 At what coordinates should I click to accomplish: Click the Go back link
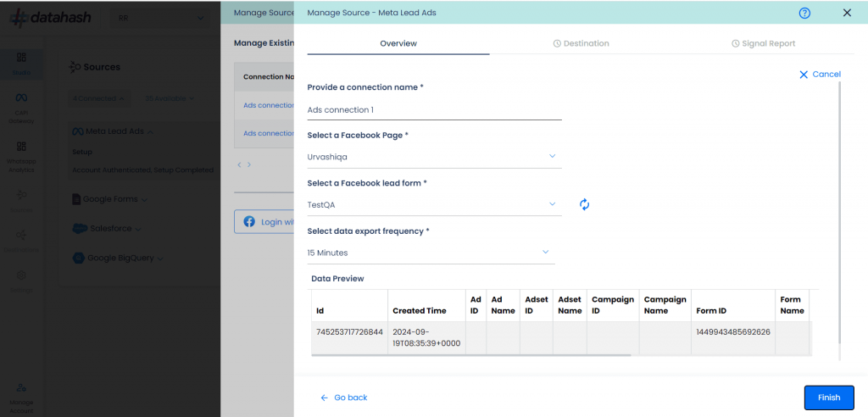coord(344,398)
